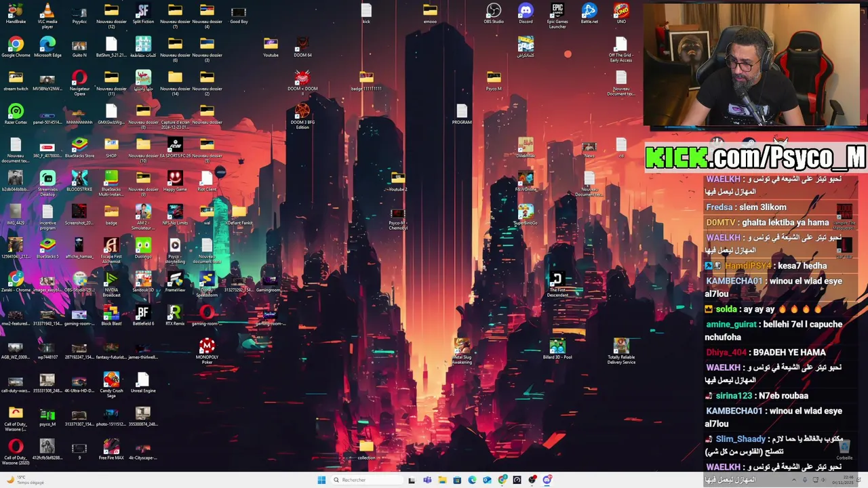Image resolution: width=868 pixels, height=488 pixels.
Task: Open Discord desktop shortcut
Action: pyautogui.click(x=526, y=12)
